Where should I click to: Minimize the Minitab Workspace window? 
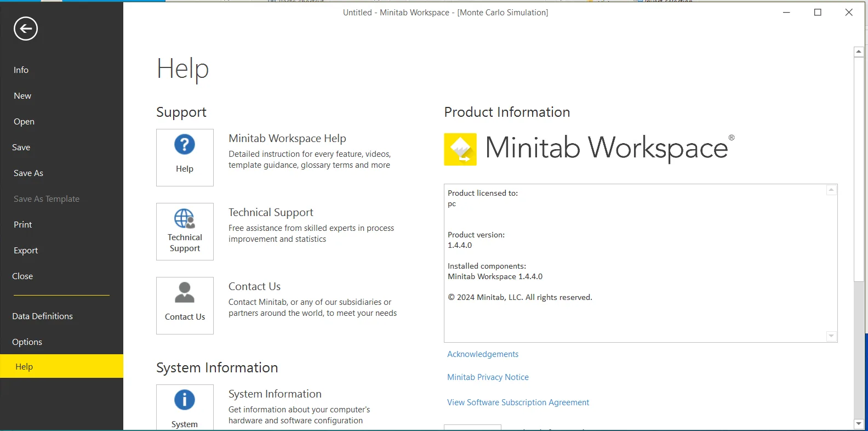point(786,12)
